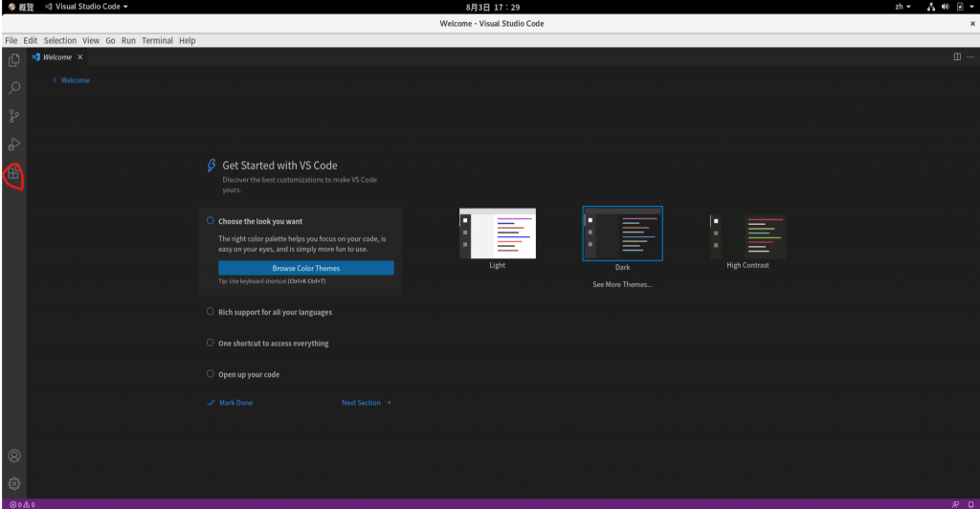Image resolution: width=980 pixels, height=509 pixels.
Task: Open the Extensions view icon
Action: [x=13, y=174]
